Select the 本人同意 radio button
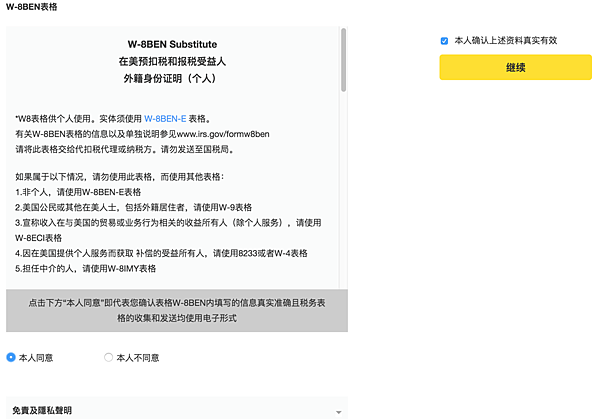 [x=11, y=357]
